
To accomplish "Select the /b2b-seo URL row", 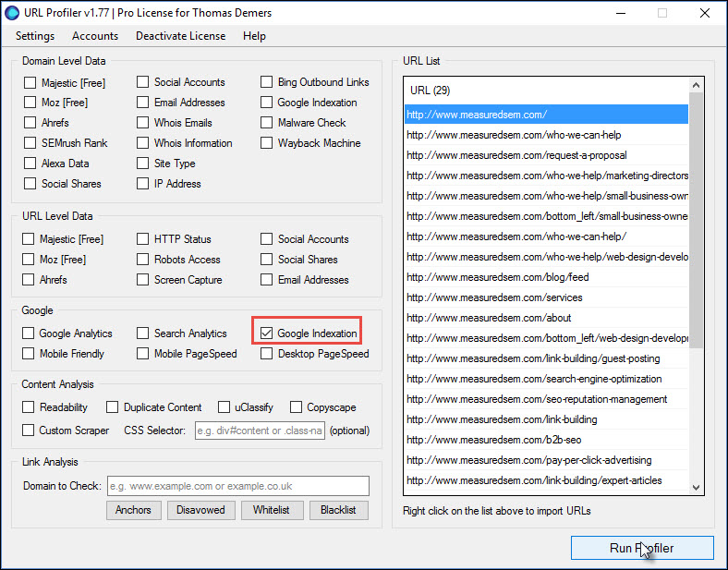I will 546,440.
